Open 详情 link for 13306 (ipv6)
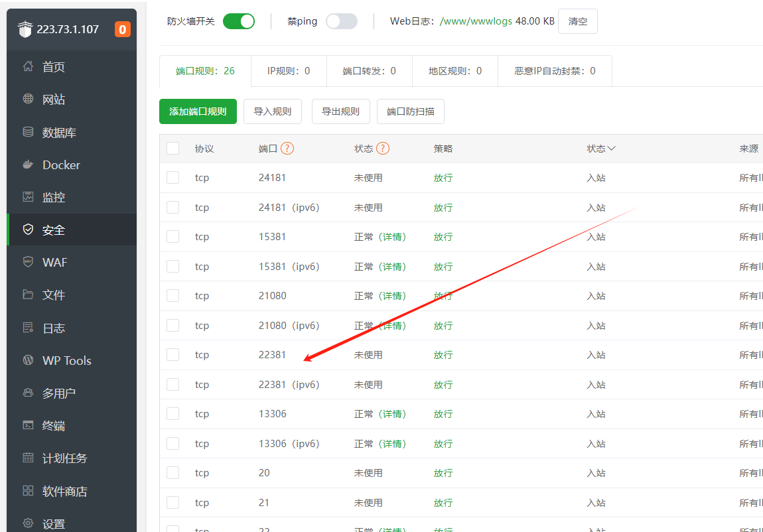 (x=392, y=444)
